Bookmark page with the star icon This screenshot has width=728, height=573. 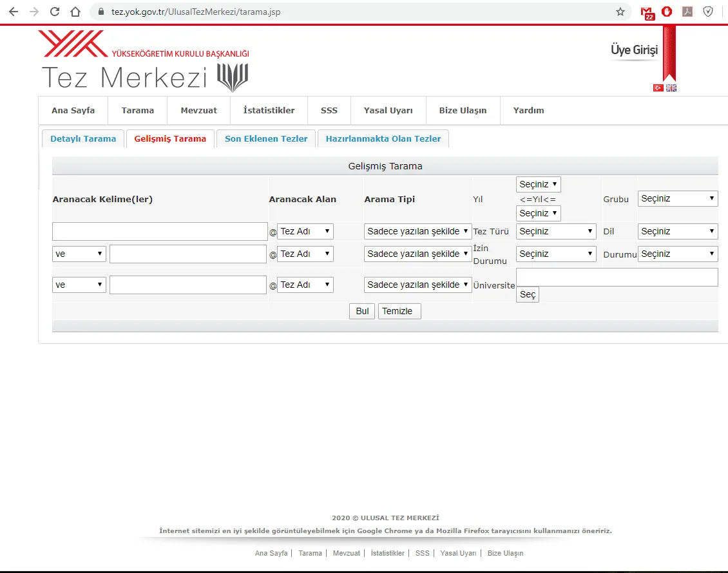coord(620,12)
